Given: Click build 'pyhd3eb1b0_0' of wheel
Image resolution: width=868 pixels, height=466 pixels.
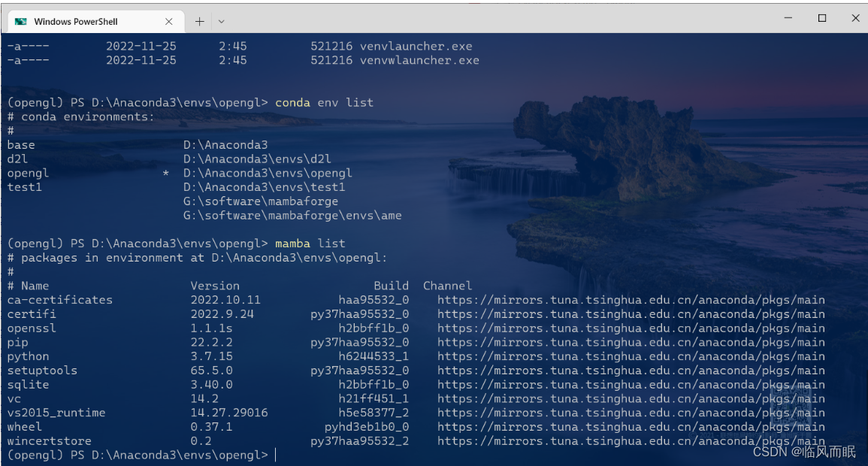Looking at the screenshot, I should (367, 427).
